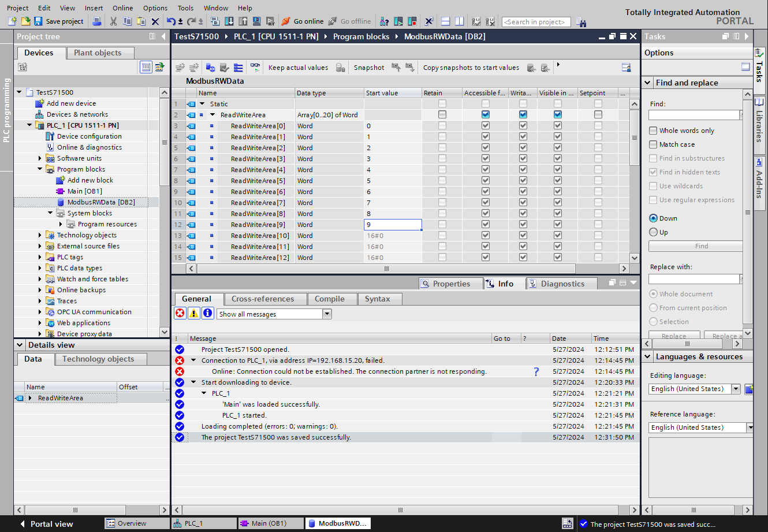Collapse the ReadWriteArea array in the DB table
Image resolution: width=768 pixels, height=532 pixels.
point(212,115)
